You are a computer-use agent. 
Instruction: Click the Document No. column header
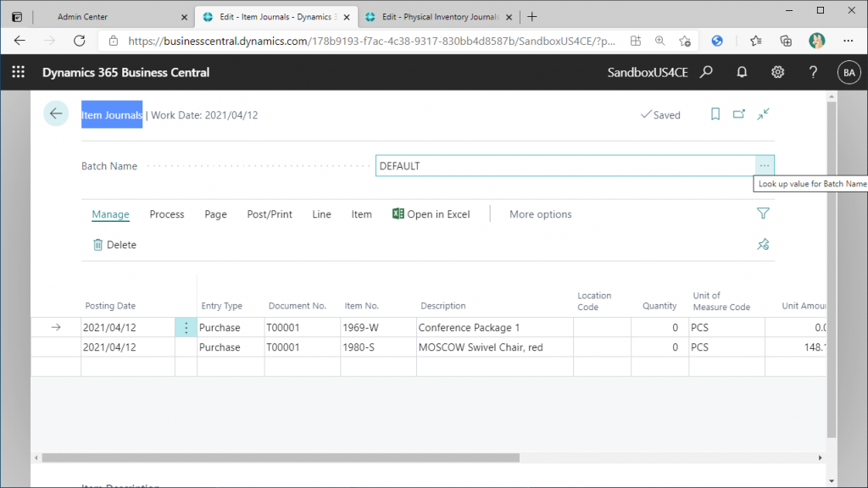coord(298,305)
